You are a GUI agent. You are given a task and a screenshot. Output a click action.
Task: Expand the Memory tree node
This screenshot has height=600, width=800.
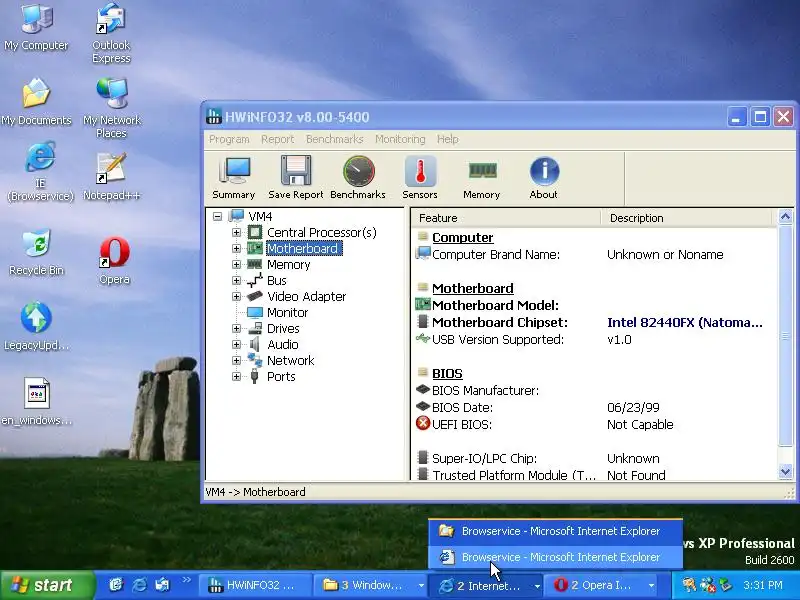pos(236,264)
